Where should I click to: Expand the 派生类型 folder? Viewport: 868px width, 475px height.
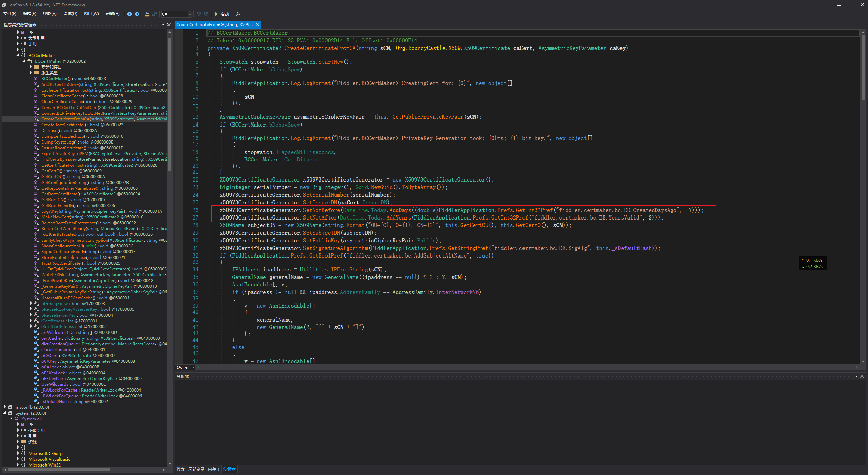click(31, 73)
